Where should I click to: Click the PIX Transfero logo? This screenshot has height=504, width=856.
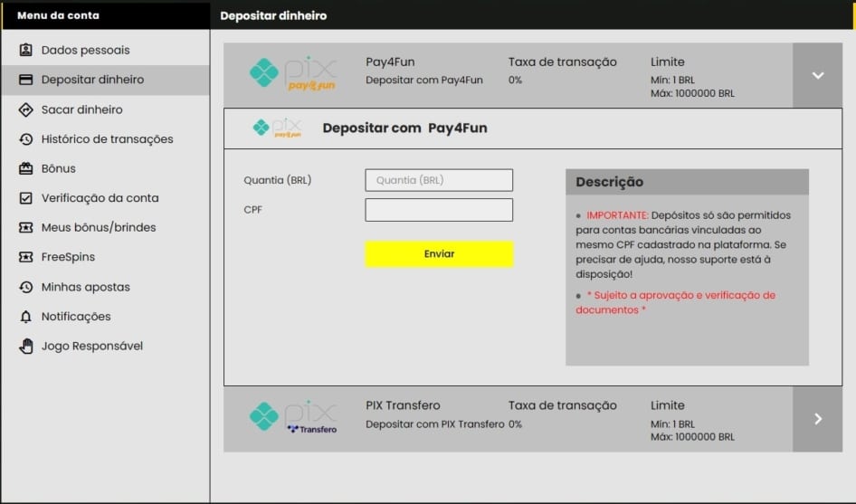[x=292, y=417]
